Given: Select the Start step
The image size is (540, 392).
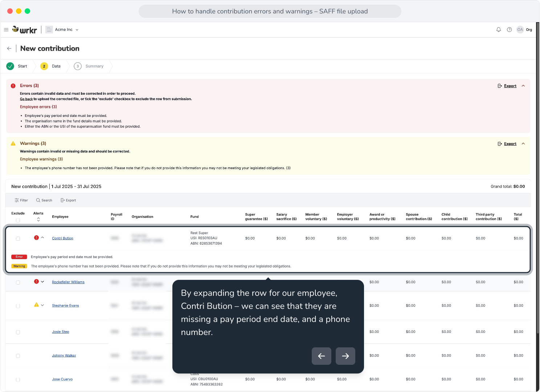Looking at the screenshot, I should coord(17,66).
